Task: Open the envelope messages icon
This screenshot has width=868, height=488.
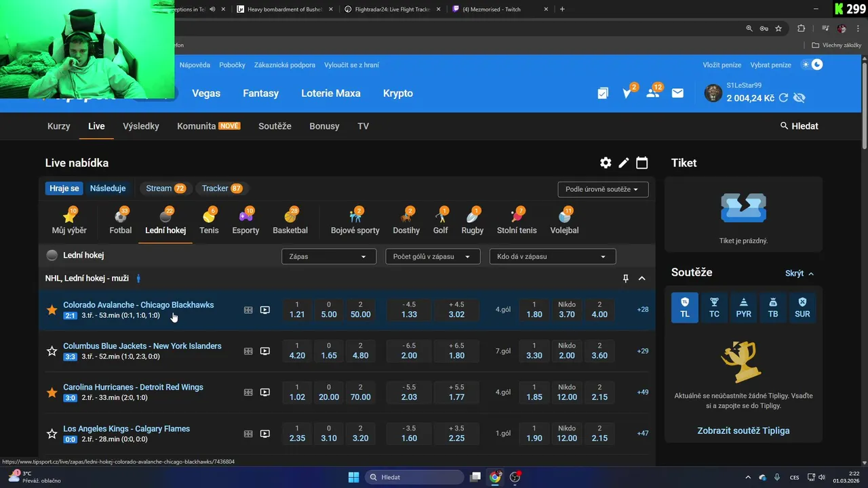Action: (677, 94)
